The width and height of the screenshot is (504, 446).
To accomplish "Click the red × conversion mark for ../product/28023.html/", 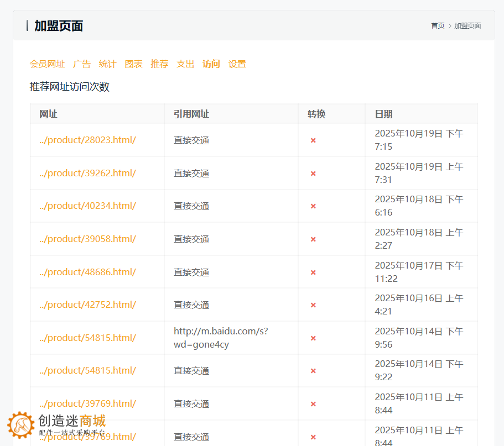I will click(313, 140).
